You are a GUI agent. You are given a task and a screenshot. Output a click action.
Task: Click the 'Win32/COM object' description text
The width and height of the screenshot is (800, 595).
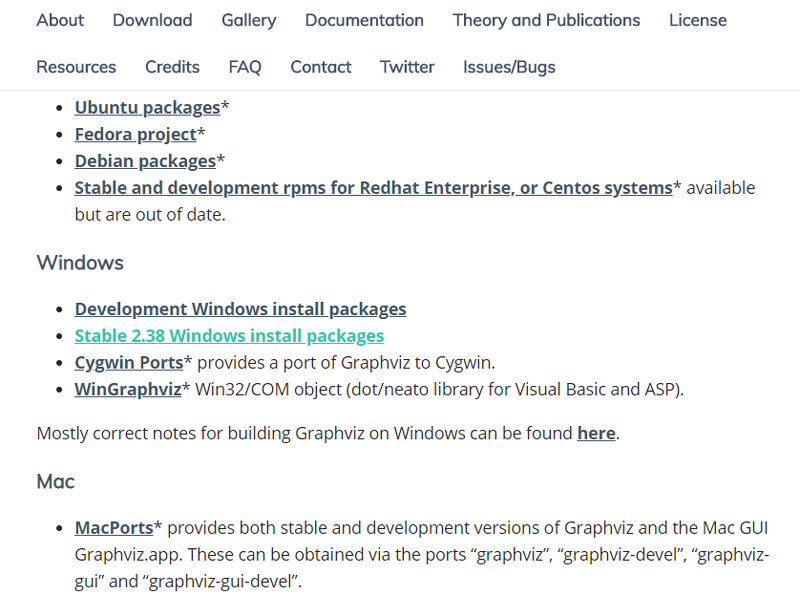[x=439, y=389]
